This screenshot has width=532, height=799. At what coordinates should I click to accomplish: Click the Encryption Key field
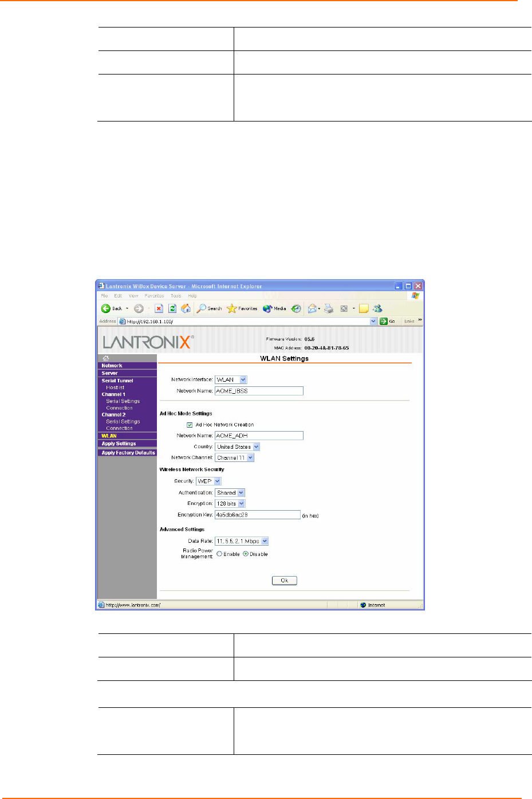[x=258, y=515]
